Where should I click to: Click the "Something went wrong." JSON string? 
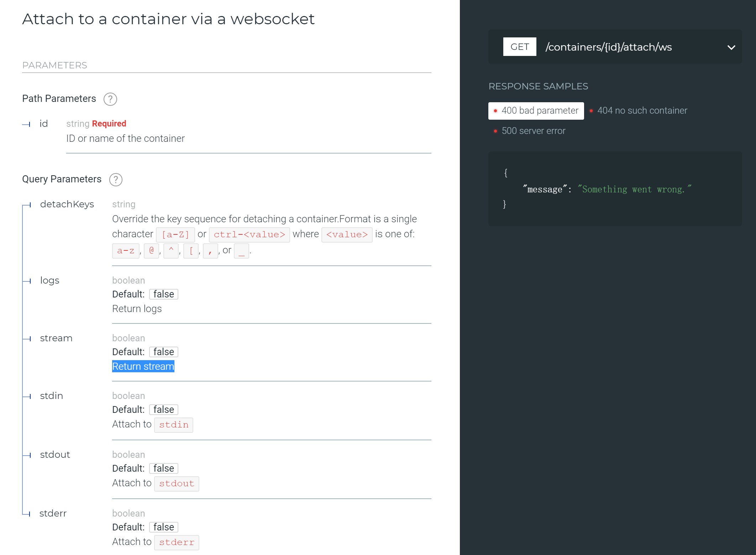coord(634,189)
